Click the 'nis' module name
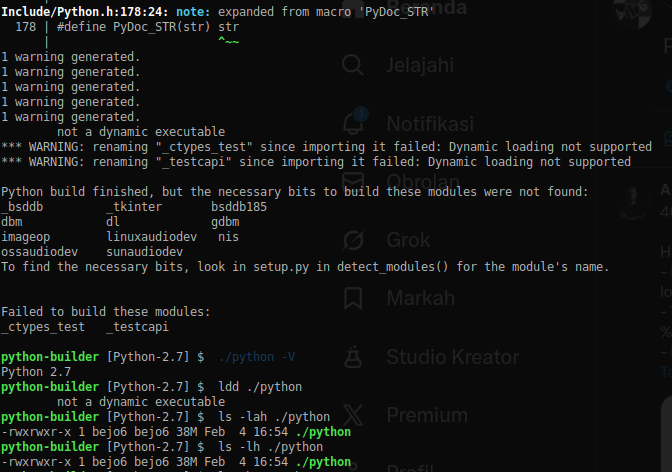Viewport: 672px width, 472px height. [228, 237]
